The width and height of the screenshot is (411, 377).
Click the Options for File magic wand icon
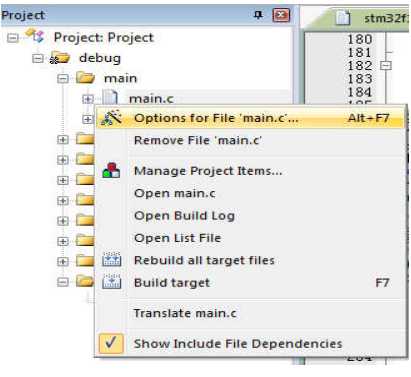(x=111, y=118)
